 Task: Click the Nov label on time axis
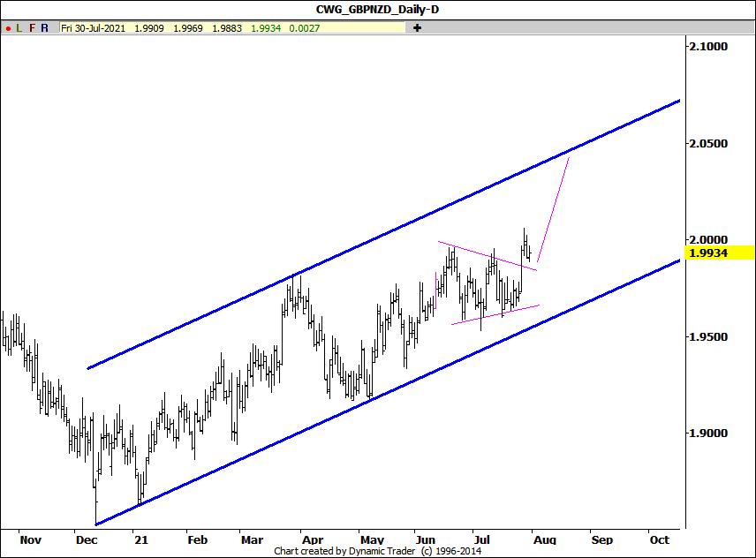pyautogui.click(x=30, y=539)
